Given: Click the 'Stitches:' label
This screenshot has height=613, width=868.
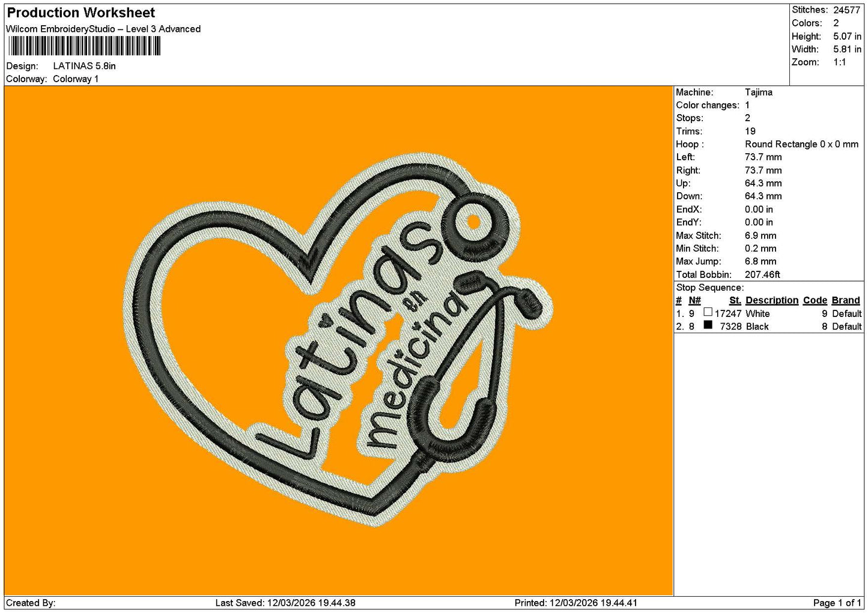Looking at the screenshot, I should click(810, 10).
